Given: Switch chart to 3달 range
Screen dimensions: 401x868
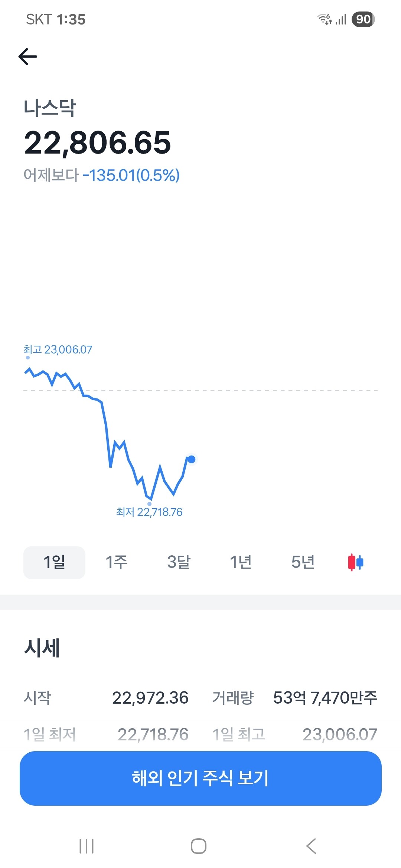Looking at the screenshot, I should coord(179,562).
